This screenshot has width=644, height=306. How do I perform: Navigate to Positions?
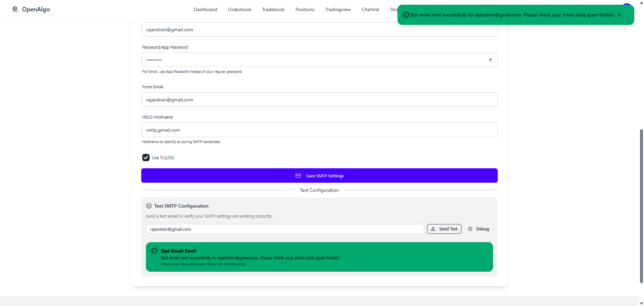[305, 9]
